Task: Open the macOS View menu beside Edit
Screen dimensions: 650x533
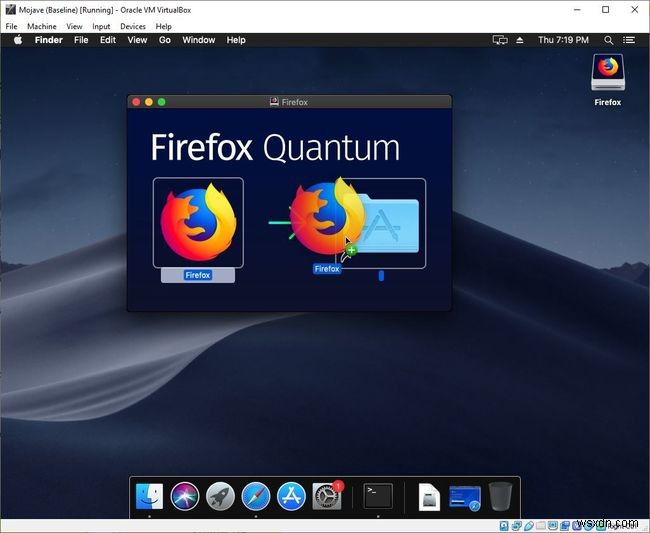Action: (137, 40)
